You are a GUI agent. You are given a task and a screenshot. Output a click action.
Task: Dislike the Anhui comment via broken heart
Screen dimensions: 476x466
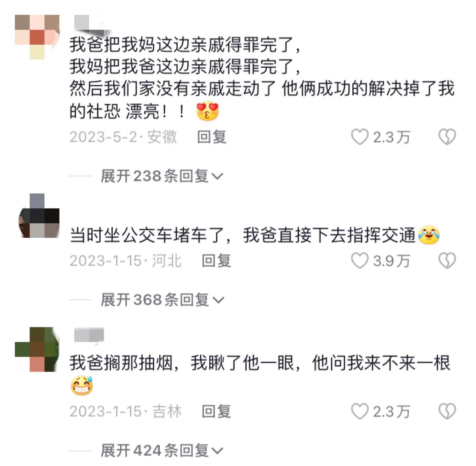pyautogui.click(x=447, y=137)
